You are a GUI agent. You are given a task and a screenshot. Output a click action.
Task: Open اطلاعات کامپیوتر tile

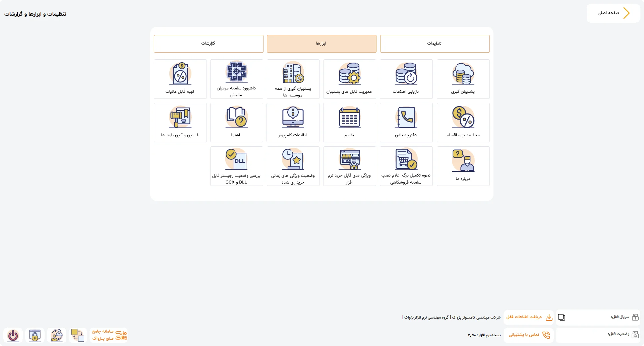tap(293, 123)
